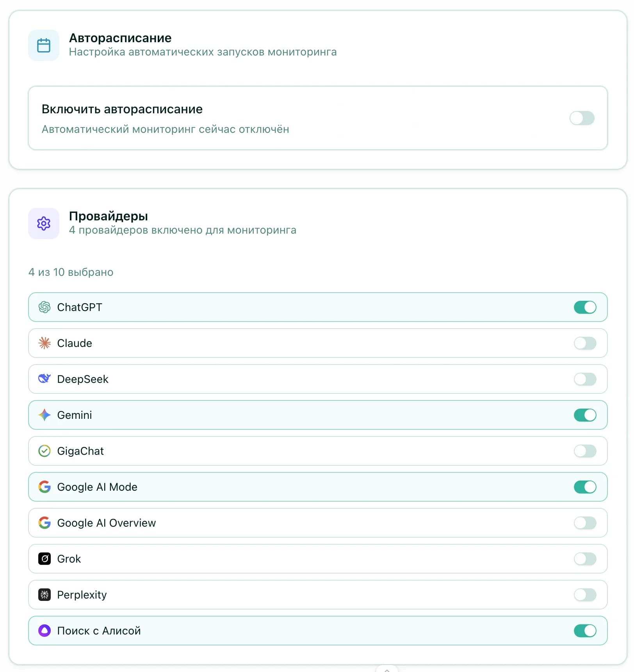Click the Поиск с Алисой icon
This screenshot has width=634, height=672.
[x=45, y=631]
